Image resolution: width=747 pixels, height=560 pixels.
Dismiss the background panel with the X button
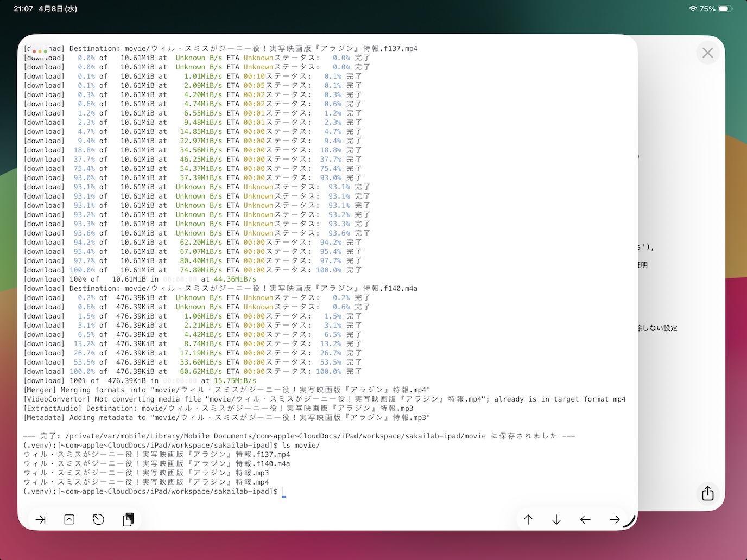707,53
